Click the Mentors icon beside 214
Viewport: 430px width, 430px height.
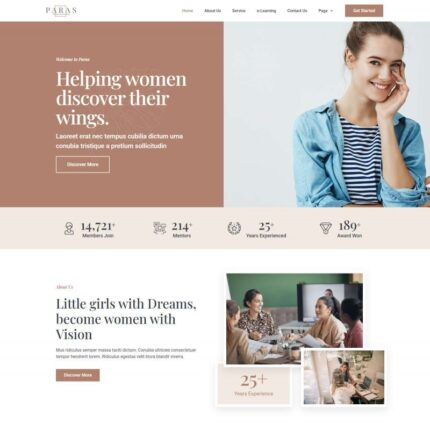pos(160,228)
